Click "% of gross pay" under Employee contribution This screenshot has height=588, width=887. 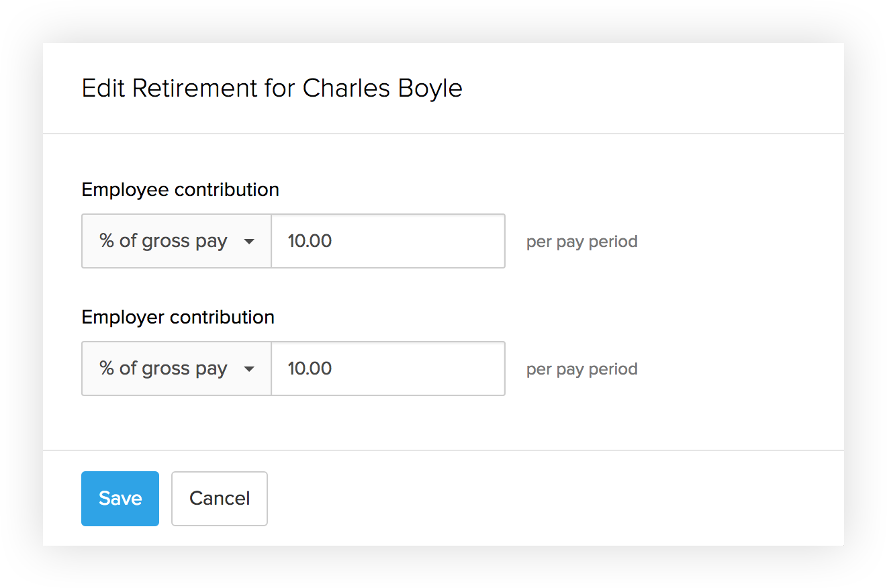(x=163, y=241)
